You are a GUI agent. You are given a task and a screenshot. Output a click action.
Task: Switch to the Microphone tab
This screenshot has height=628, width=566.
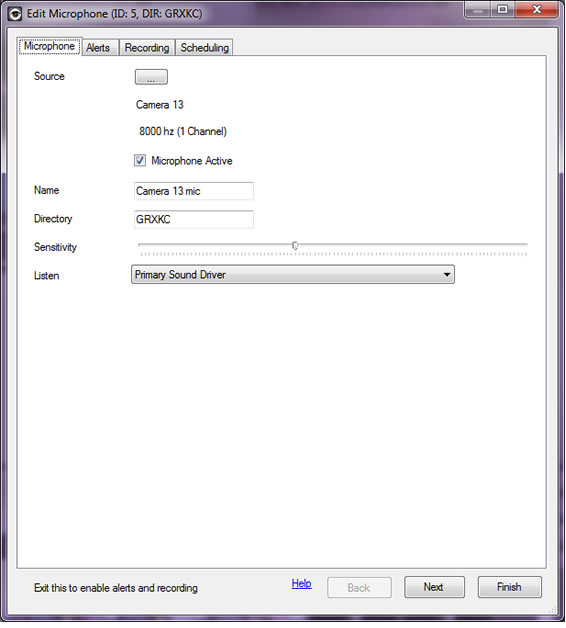49,46
